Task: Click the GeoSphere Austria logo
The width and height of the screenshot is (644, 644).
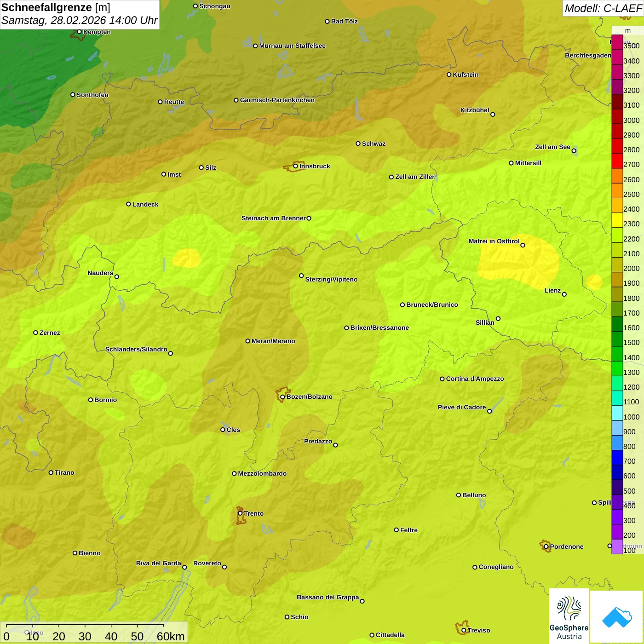Action: [x=569, y=616]
